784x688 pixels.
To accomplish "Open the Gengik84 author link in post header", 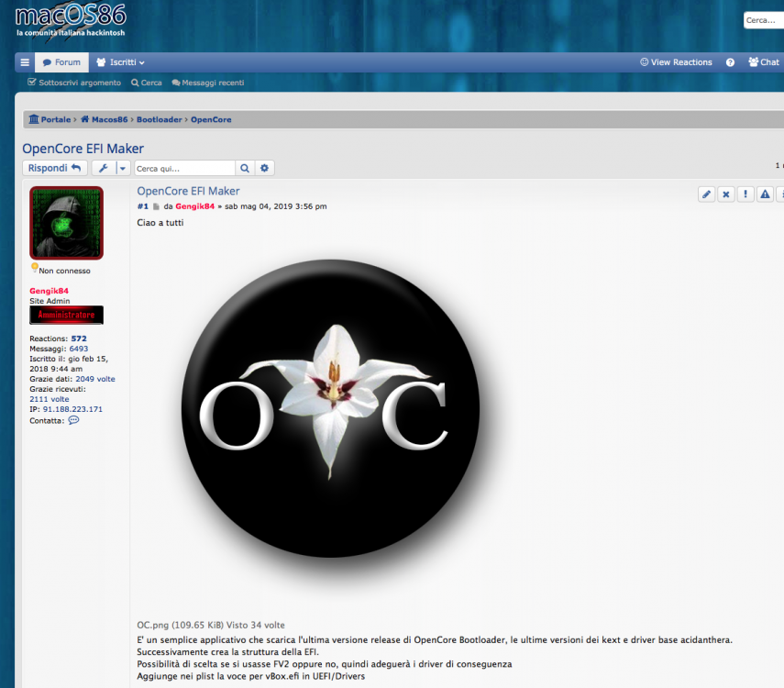I will 195,206.
